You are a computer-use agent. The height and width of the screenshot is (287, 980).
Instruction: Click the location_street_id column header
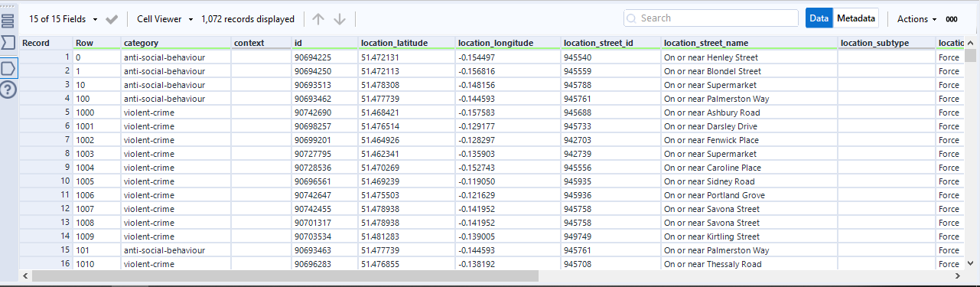coord(610,43)
